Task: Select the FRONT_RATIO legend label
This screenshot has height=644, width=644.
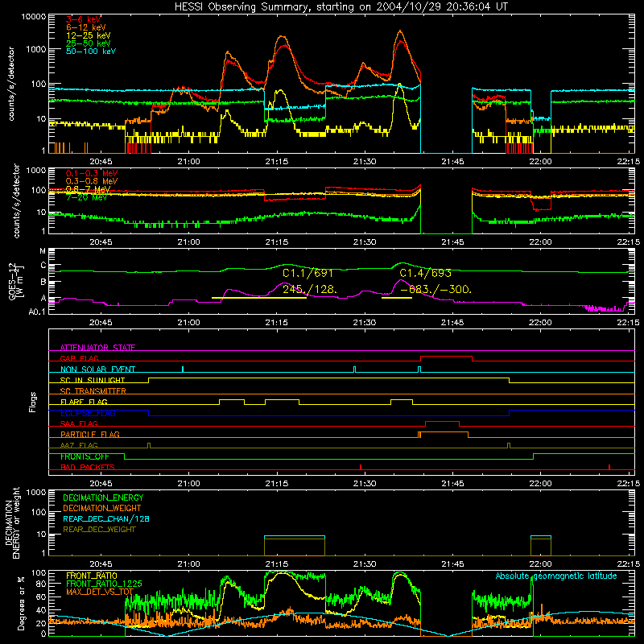Action: [92, 576]
